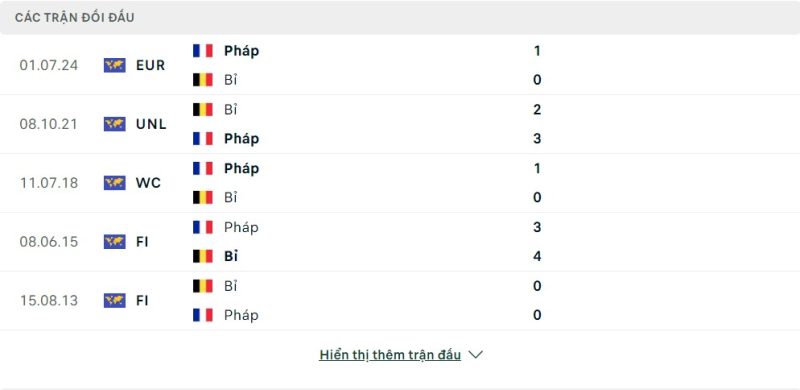Click Belgium flag in 08.06.15 match

(203, 256)
